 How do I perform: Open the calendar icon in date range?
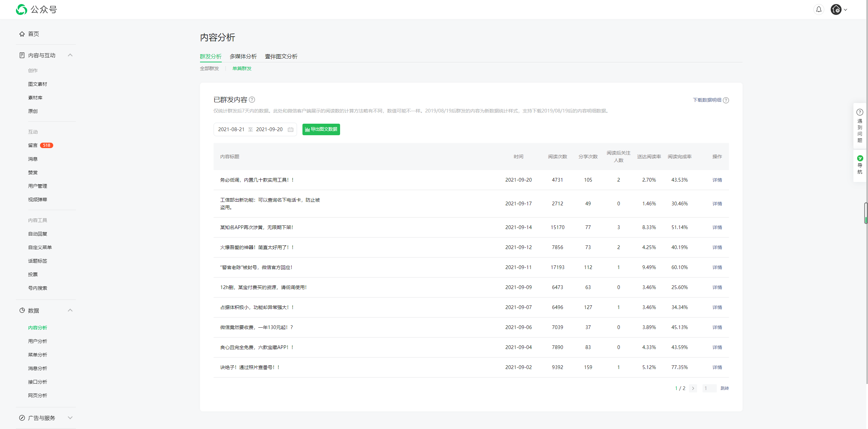coord(291,129)
